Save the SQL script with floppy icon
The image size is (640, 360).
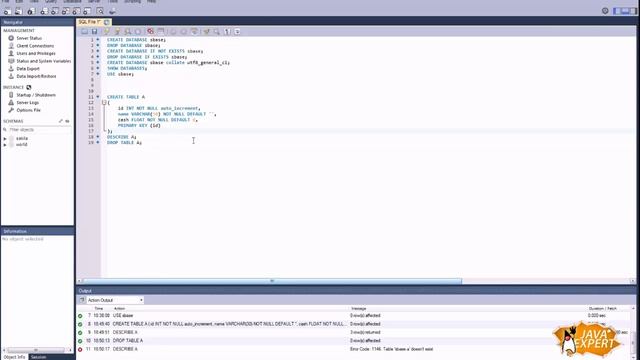[94, 31]
